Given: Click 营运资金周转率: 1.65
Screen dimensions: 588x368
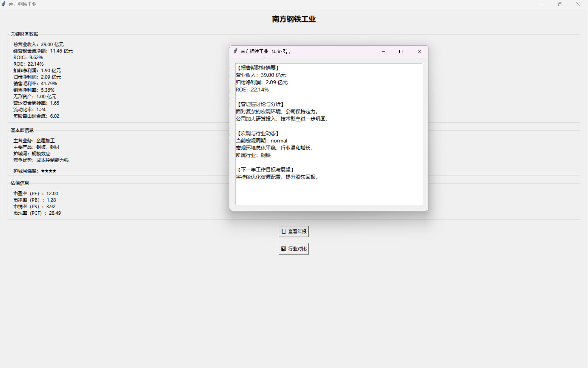Looking at the screenshot, I should coord(36,103).
